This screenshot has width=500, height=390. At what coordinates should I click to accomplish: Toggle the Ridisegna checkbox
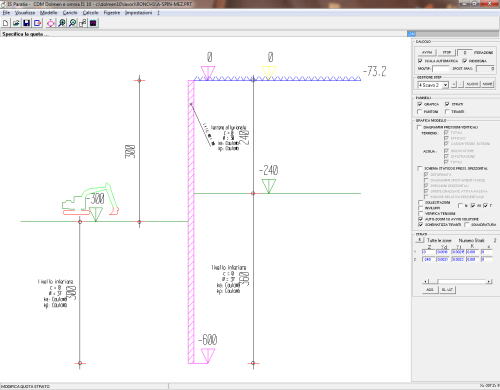465,61
